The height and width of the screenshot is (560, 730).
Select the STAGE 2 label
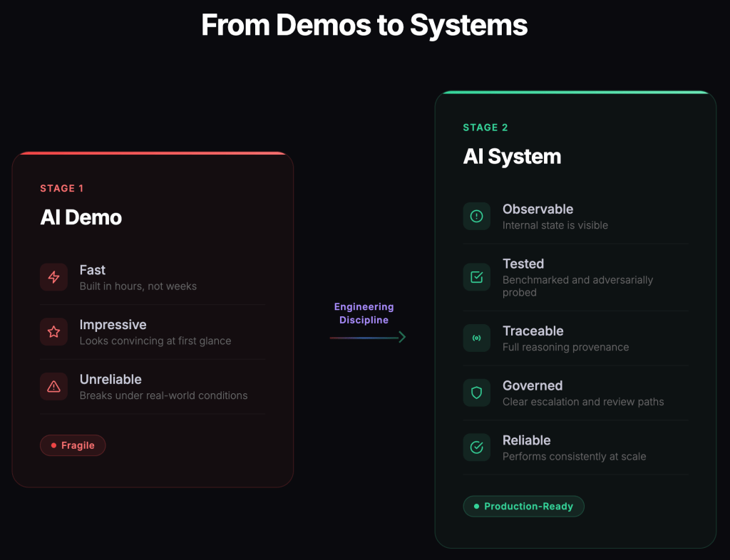pyautogui.click(x=485, y=128)
